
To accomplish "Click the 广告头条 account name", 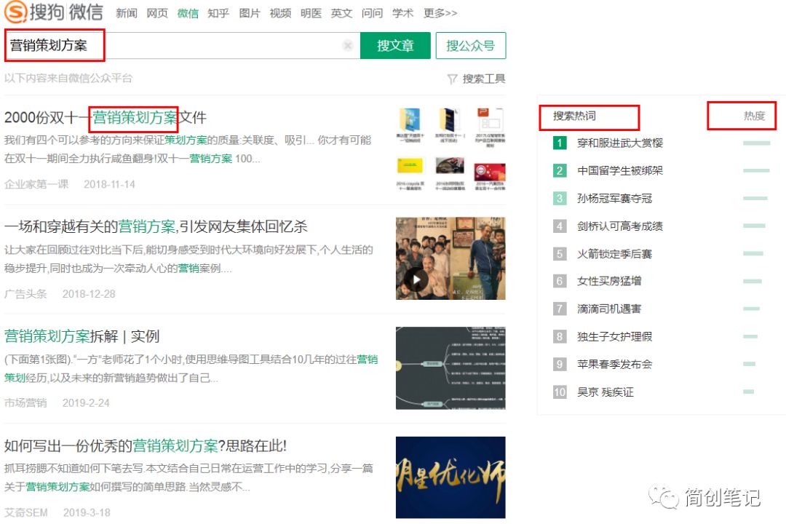I will click(25, 294).
